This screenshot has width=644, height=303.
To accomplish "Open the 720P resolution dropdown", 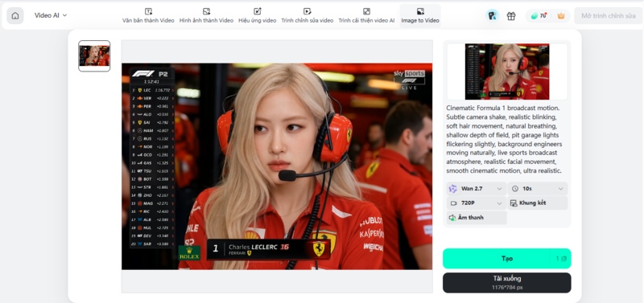I will click(477, 203).
